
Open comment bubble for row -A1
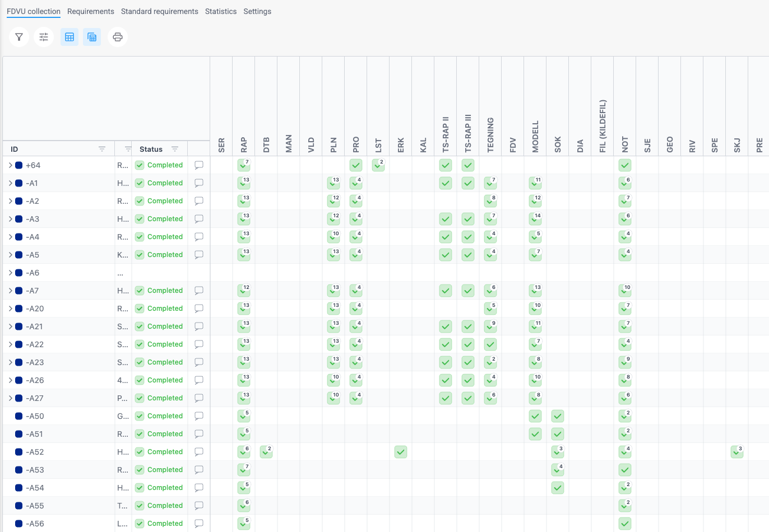coord(199,183)
